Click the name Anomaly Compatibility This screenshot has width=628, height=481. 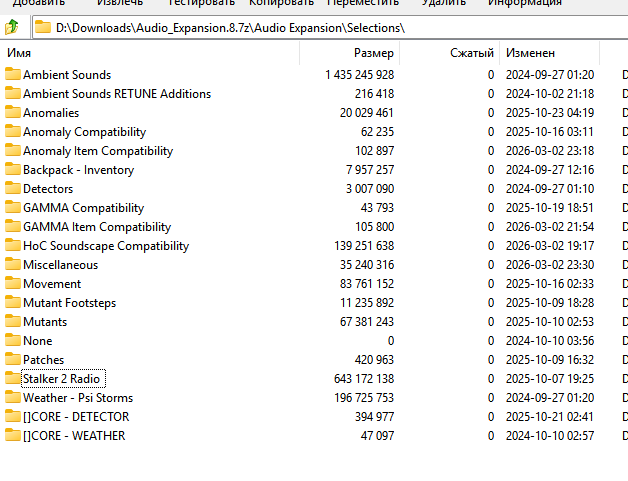(85, 132)
